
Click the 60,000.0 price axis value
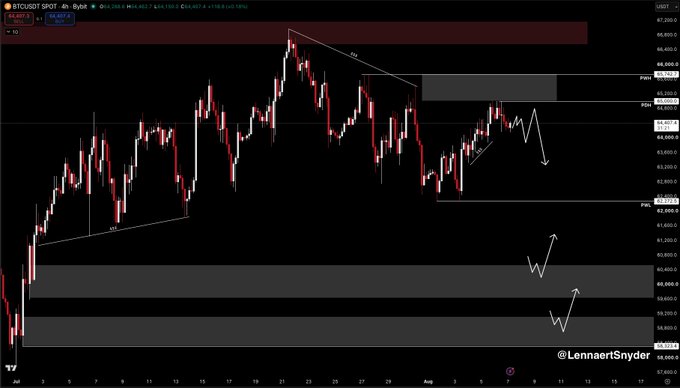[x=667, y=284]
